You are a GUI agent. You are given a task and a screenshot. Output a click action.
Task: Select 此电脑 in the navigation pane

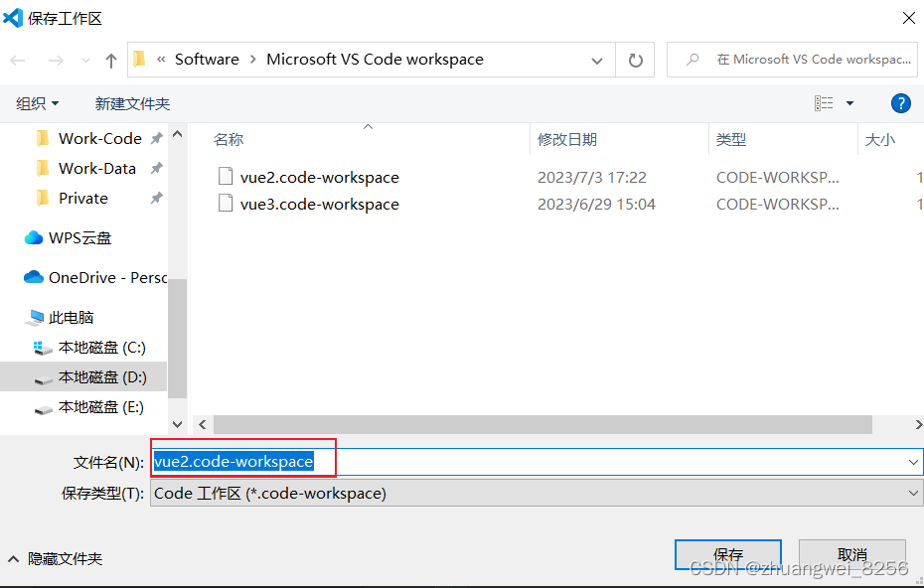(x=71, y=318)
